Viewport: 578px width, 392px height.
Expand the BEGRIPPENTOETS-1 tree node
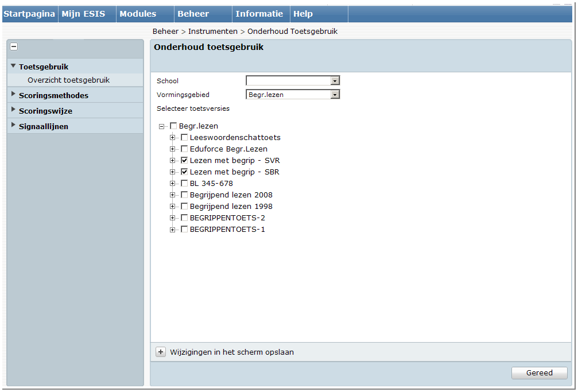[172, 230]
